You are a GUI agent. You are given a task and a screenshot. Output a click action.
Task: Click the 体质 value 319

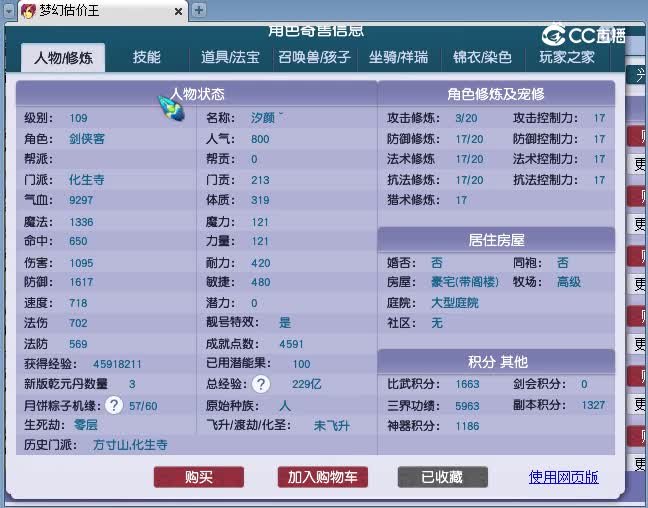(260, 200)
